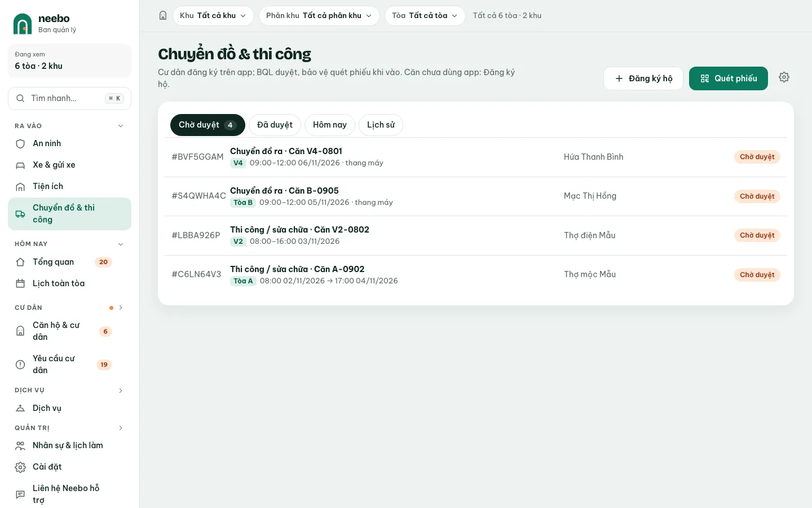Switch to the Lịch sử tab
This screenshot has width=812, height=508.
point(381,125)
